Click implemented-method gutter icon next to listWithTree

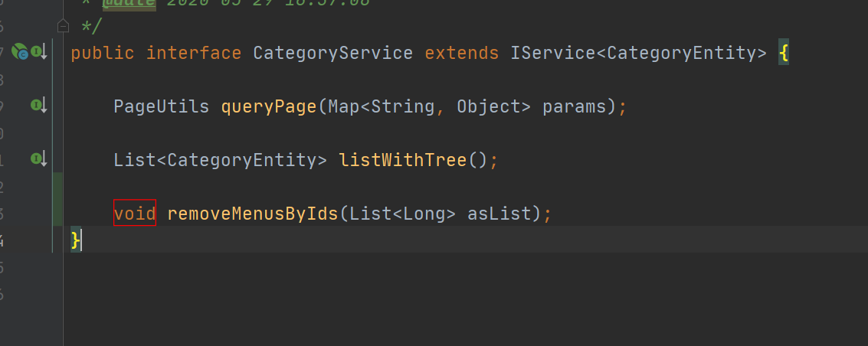coord(39,160)
